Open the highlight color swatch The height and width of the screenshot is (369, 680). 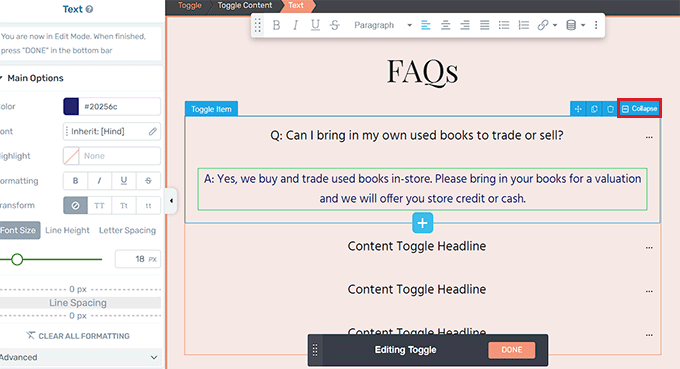(x=71, y=156)
